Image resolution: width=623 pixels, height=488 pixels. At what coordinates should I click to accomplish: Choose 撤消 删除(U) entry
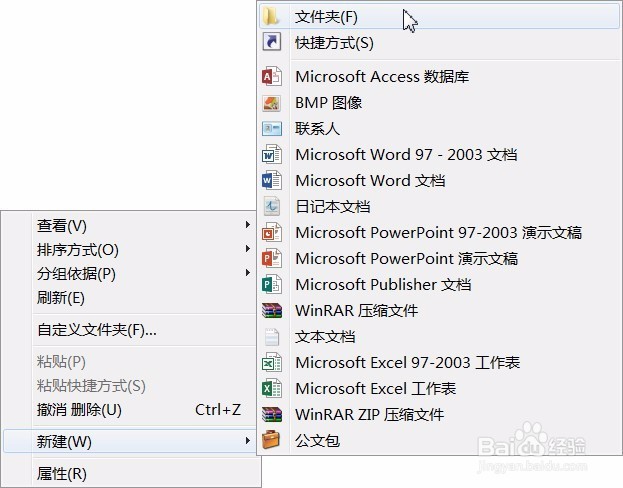point(130,410)
